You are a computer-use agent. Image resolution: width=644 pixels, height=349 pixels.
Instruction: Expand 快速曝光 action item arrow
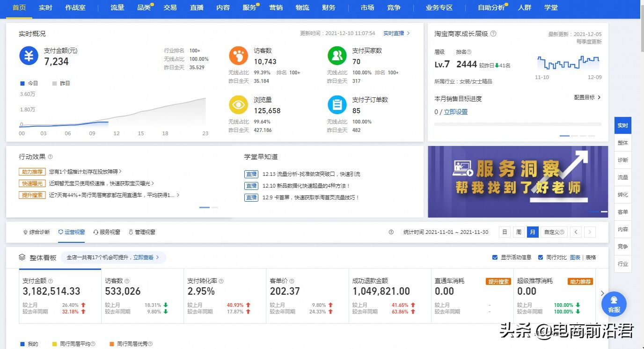[153, 183]
